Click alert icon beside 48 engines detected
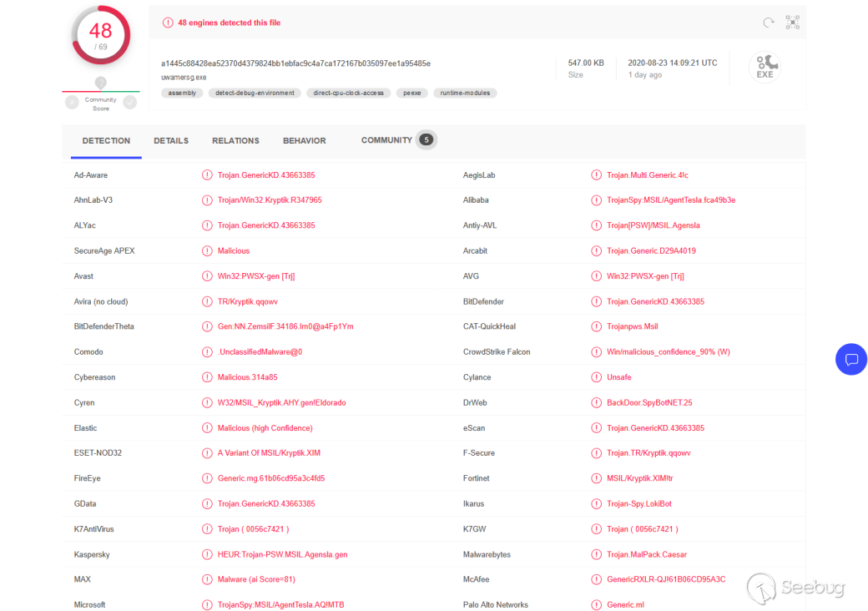The height and width of the screenshot is (611, 868). [x=167, y=23]
